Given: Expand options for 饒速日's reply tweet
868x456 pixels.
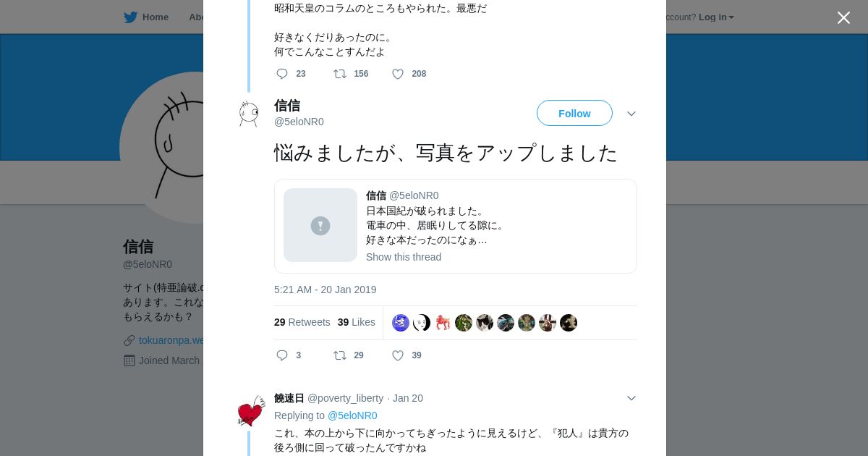Looking at the screenshot, I should [631, 398].
